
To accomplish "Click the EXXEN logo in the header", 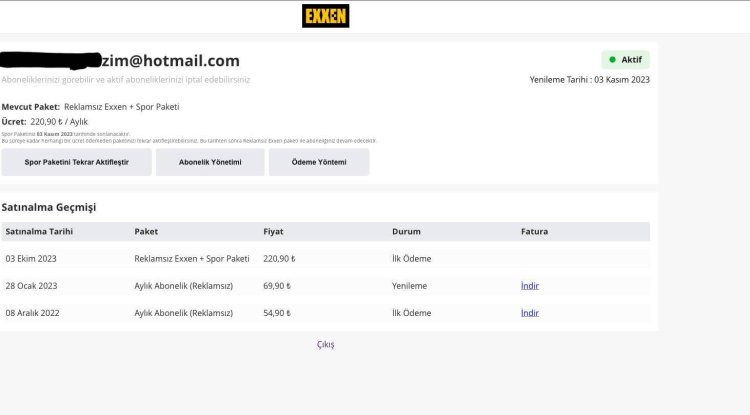I will tap(325, 16).
